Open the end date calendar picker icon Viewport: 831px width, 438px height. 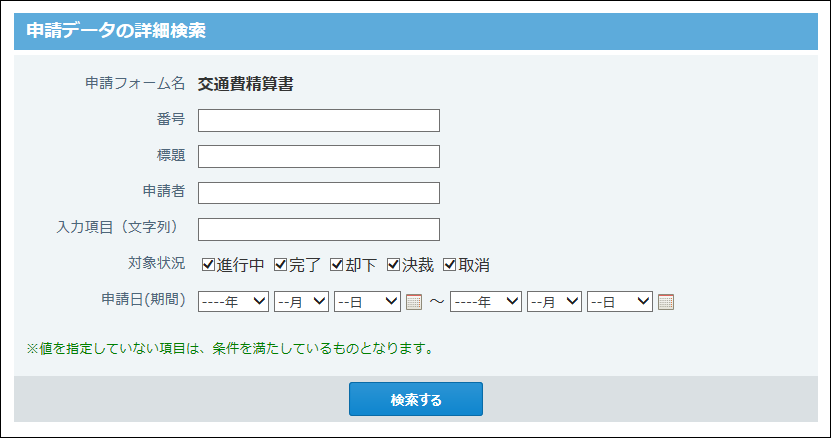666,302
